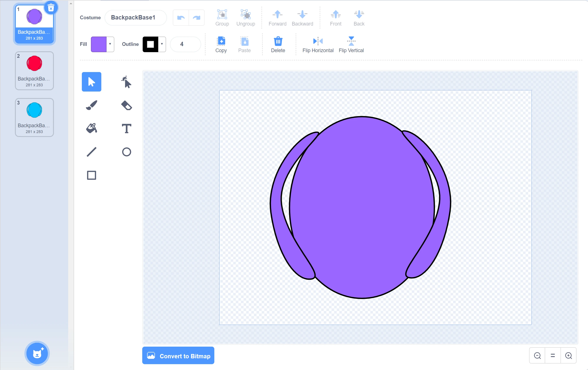Select the Rectangle tool
Screen dimensions: 588x370
tap(92, 175)
